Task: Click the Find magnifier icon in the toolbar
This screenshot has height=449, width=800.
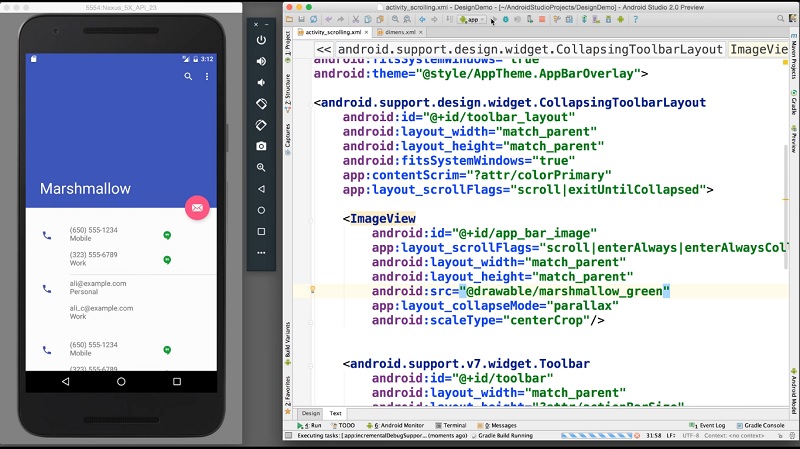Action: (395, 19)
